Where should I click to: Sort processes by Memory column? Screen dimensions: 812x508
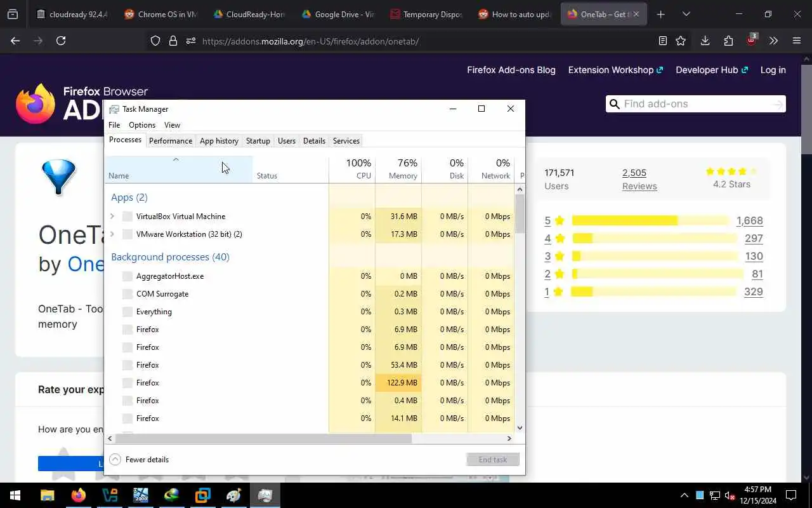click(x=398, y=169)
